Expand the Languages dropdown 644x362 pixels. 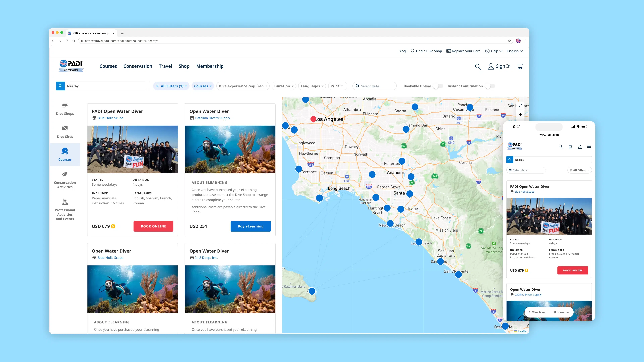(x=312, y=86)
